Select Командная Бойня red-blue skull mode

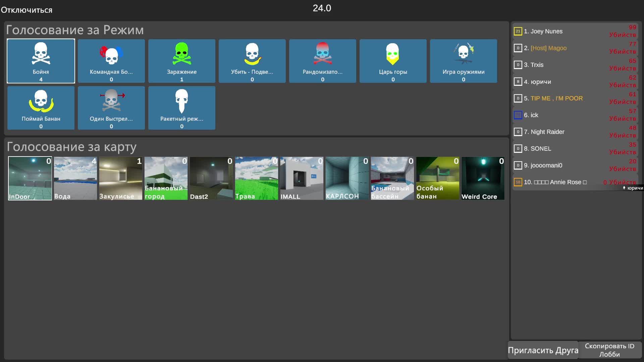tap(111, 61)
